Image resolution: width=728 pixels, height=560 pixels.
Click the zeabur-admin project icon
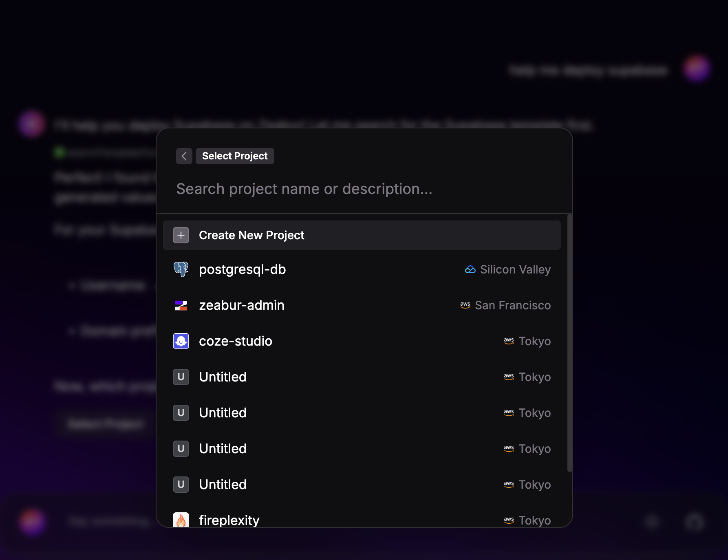pos(181,305)
